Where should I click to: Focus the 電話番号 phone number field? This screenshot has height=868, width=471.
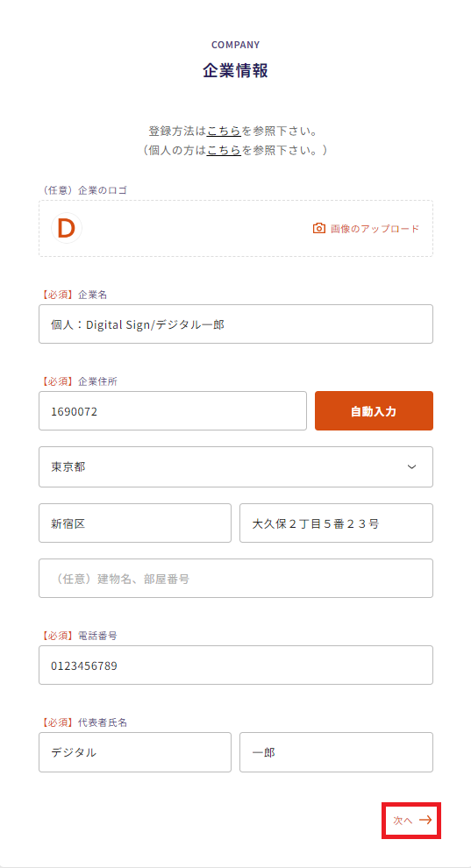pyautogui.click(x=236, y=665)
